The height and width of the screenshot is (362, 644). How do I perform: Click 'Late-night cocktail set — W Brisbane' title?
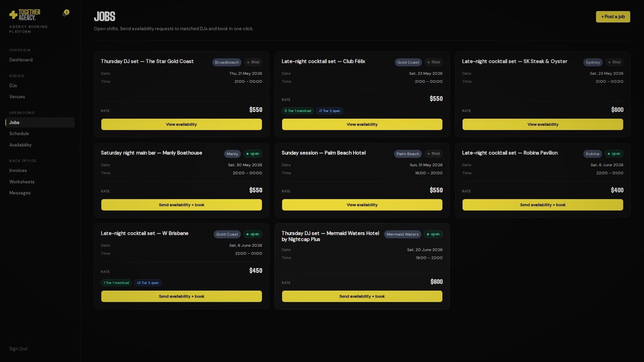point(145,233)
